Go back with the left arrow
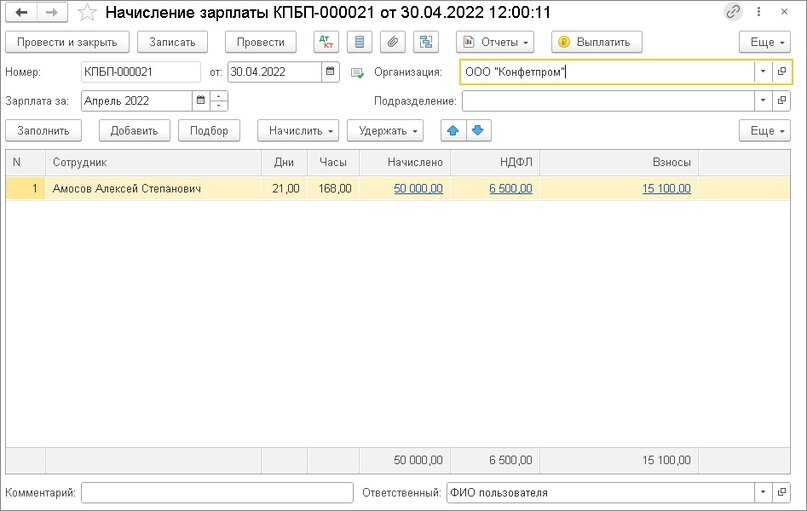The width and height of the screenshot is (807, 511). pos(21,12)
